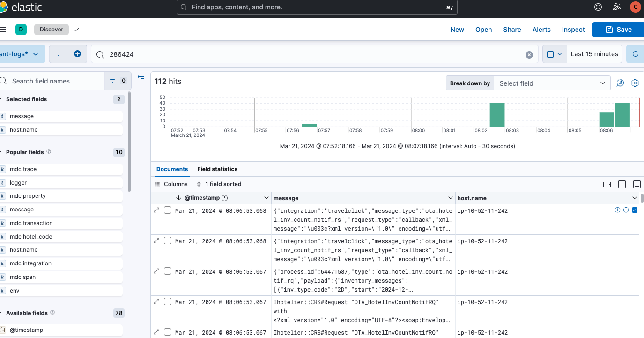Open the filter options funnel icon
The width and height of the screenshot is (644, 338).
(59, 54)
